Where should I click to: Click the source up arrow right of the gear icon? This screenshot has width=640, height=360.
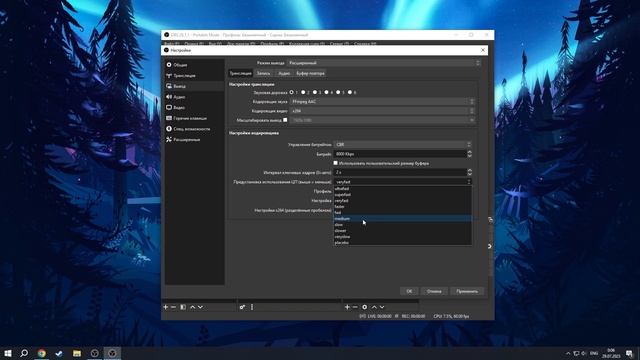tap(374, 307)
